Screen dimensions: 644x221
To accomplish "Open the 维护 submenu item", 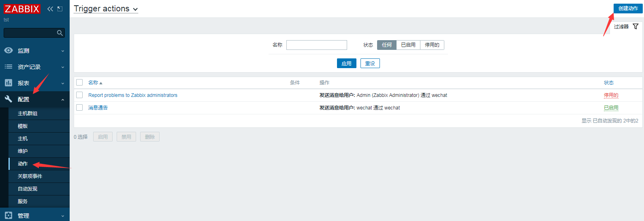I will 39,151.
